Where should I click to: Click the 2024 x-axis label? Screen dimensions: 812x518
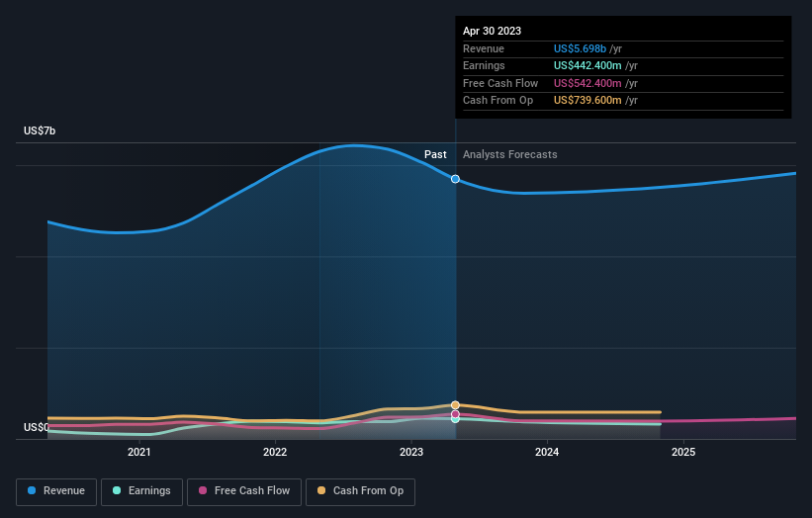point(547,453)
